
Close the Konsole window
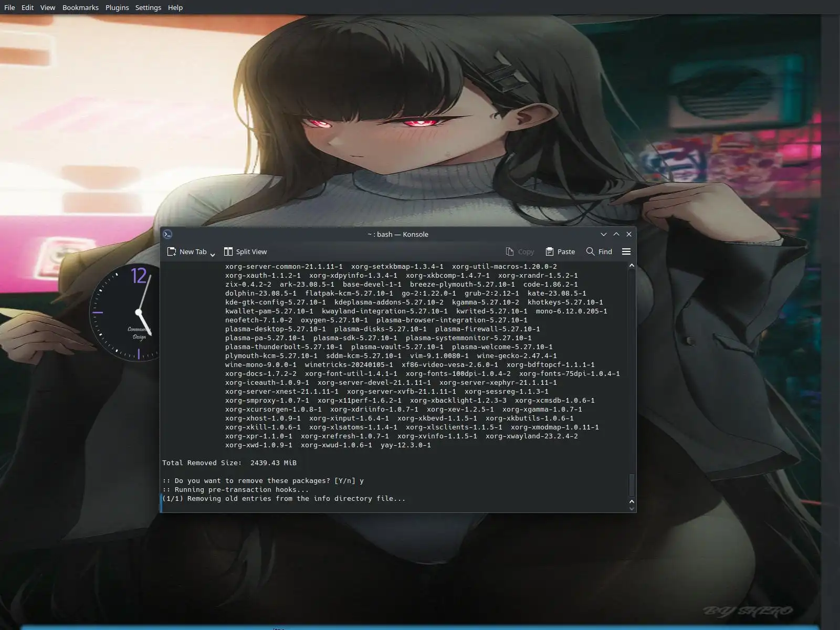click(x=629, y=234)
